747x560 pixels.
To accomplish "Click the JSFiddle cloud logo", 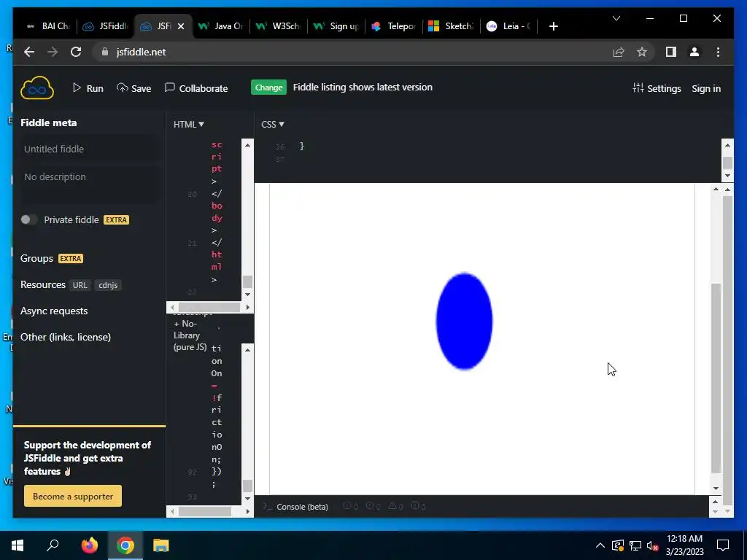I will 37,88.
